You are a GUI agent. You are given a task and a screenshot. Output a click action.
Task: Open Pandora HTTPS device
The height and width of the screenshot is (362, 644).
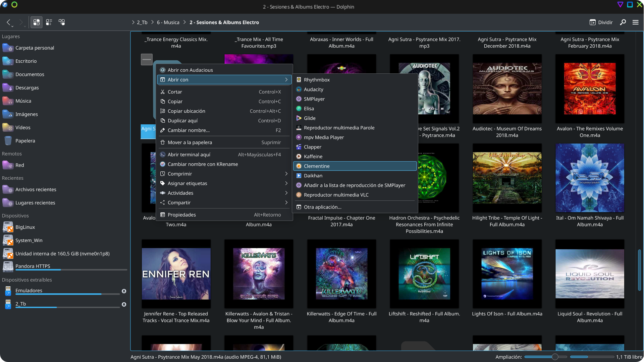tap(65, 266)
